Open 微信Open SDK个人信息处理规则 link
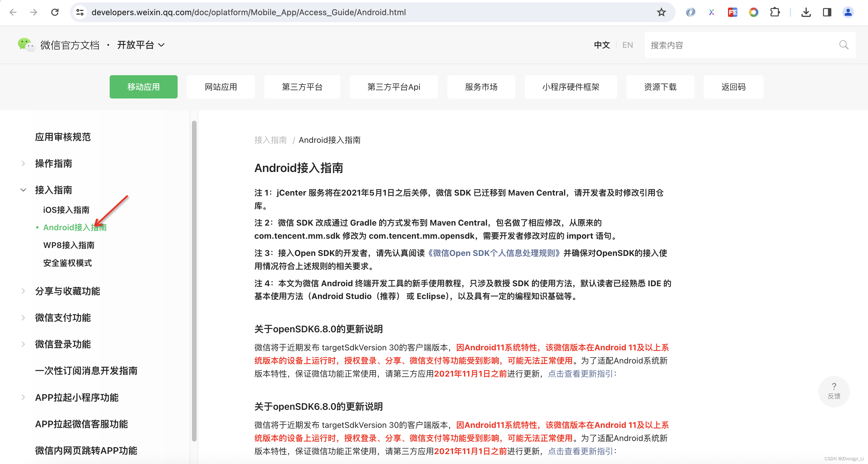The image size is (868, 464). 494,253
